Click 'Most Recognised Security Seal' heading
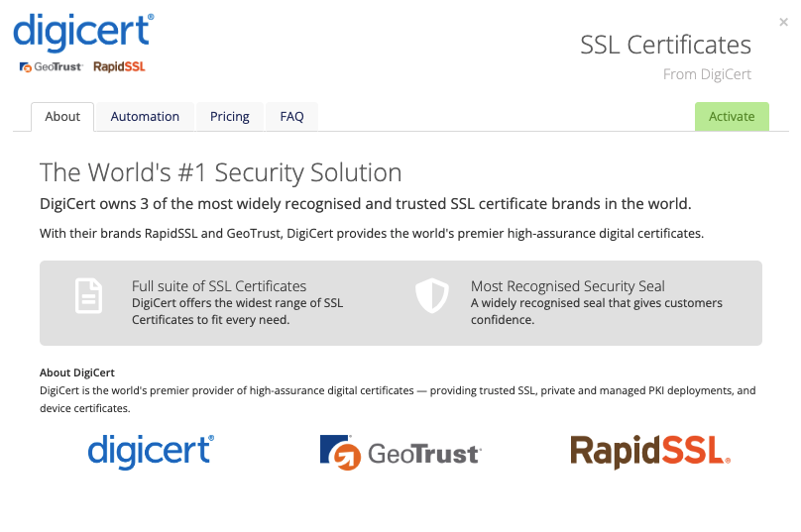 pos(568,286)
